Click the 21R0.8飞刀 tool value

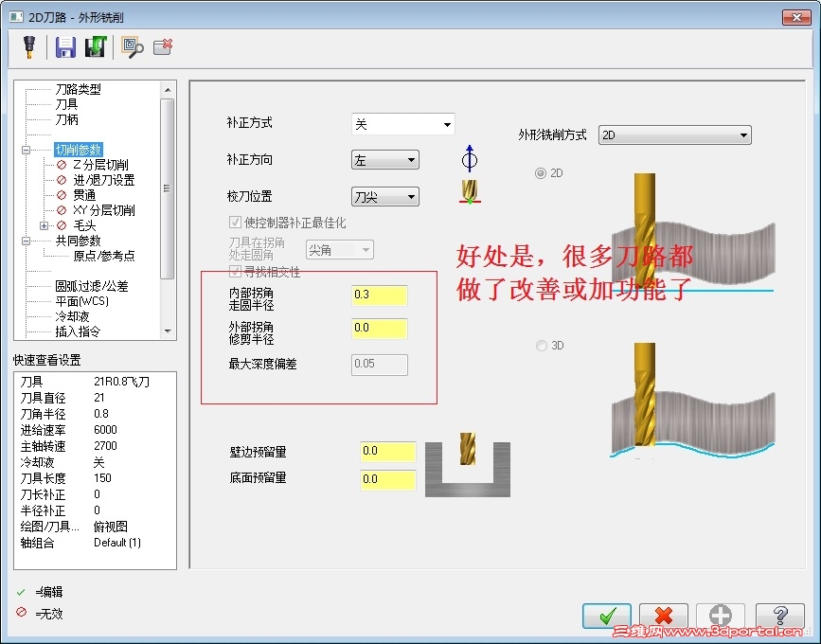(121, 382)
